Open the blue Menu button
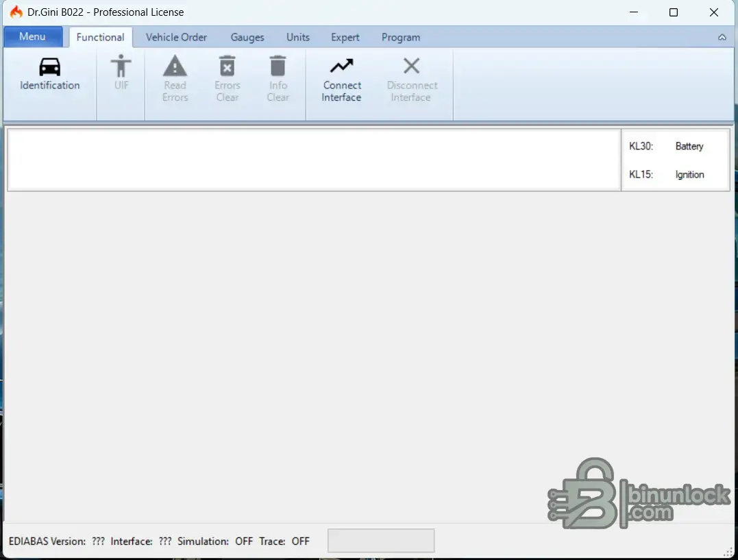This screenshot has width=738, height=560. pos(32,36)
